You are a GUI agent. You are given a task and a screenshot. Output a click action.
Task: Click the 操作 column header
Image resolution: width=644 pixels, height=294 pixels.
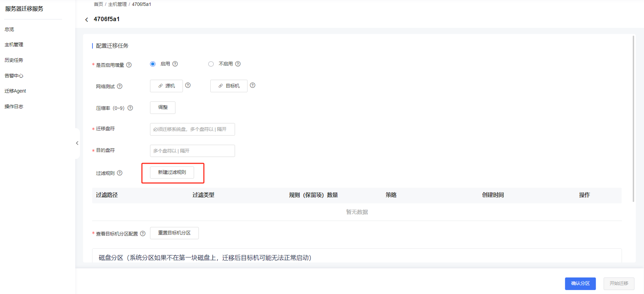click(x=584, y=195)
